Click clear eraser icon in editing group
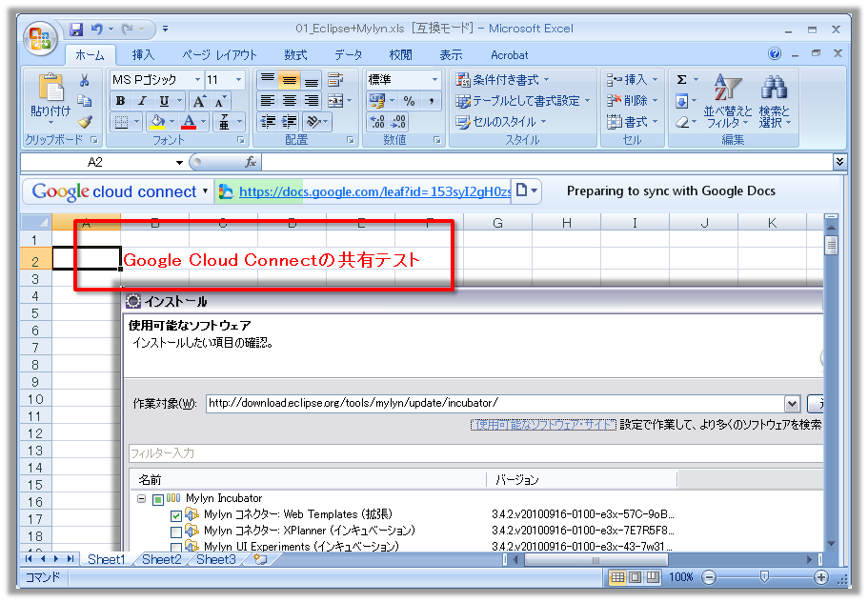868x602 pixels. click(x=682, y=122)
